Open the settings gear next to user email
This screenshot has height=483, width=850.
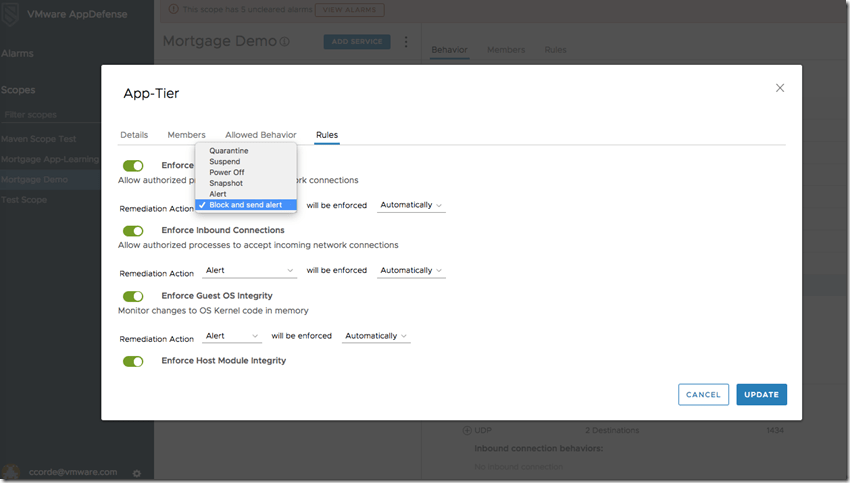(x=137, y=472)
